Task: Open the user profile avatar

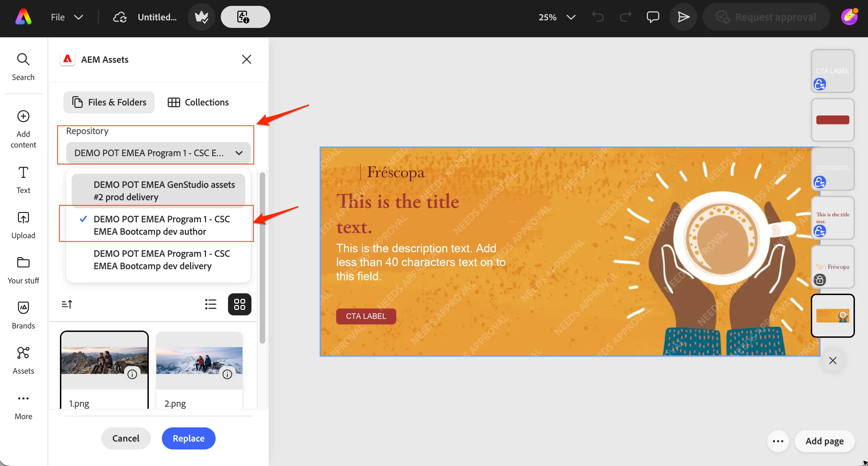Action: pyautogui.click(x=849, y=17)
